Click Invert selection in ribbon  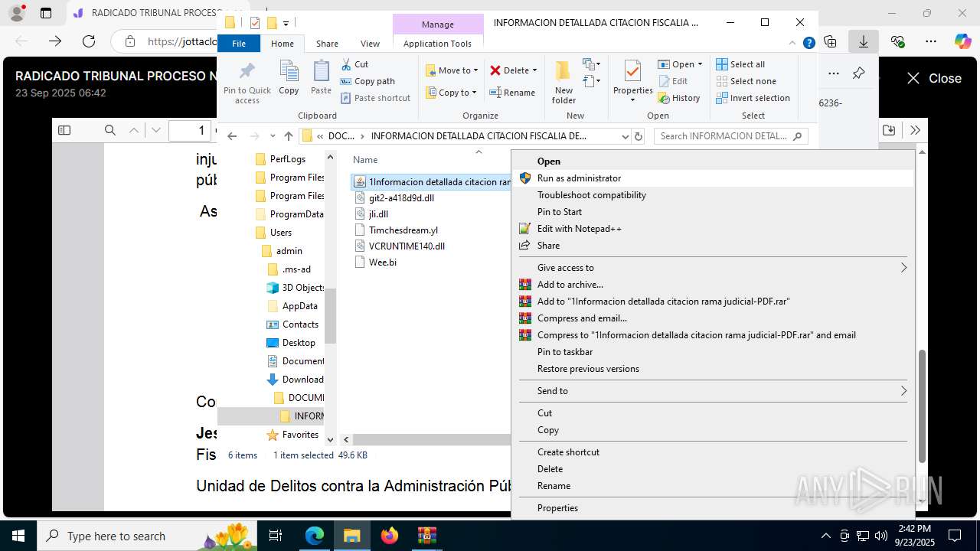(x=753, y=98)
